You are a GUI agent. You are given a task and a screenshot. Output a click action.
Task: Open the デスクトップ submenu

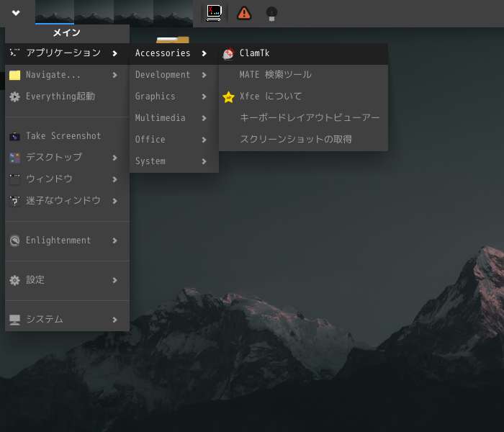pyautogui.click(x=67, y=158)
